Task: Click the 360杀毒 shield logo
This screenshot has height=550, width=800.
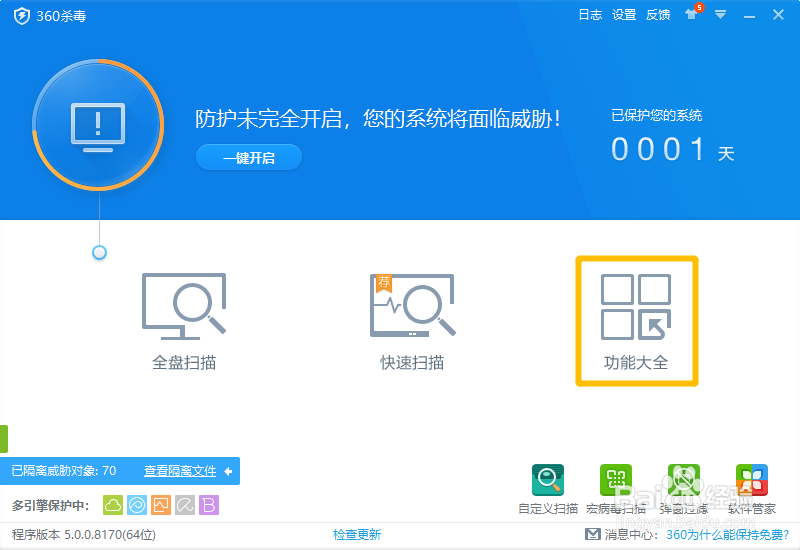Action: 21,16
